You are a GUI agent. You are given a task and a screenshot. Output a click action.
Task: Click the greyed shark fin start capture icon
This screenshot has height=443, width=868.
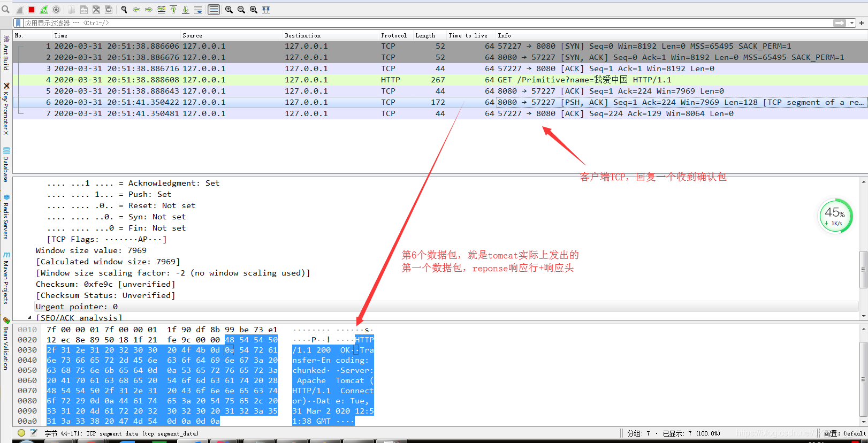point(20,10)
